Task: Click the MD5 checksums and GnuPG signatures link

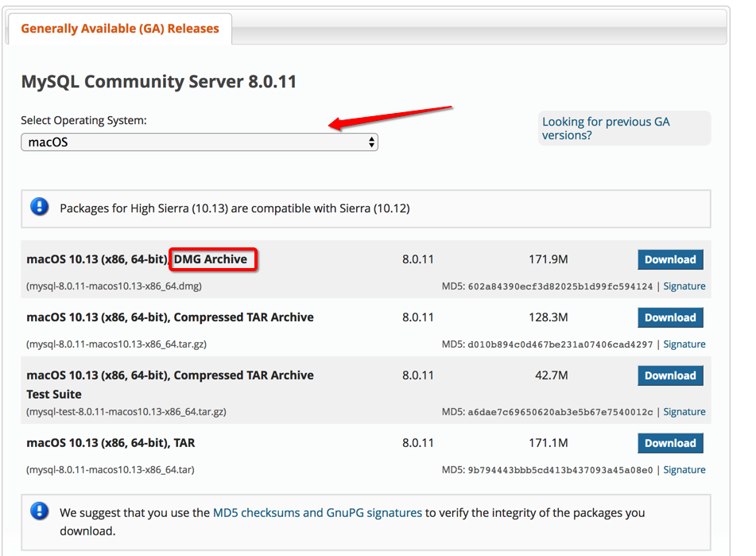Action: click(316, 512)
